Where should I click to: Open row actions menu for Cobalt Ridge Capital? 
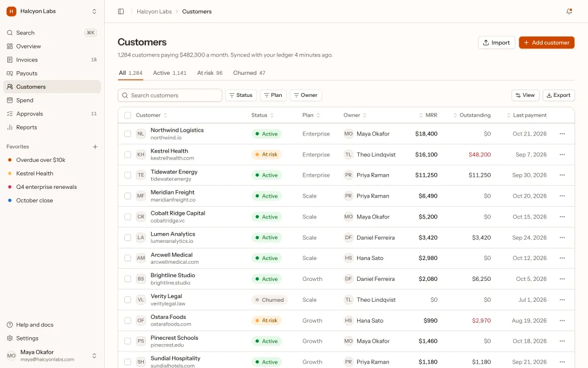pyautogui.click(x=562, y=217)
